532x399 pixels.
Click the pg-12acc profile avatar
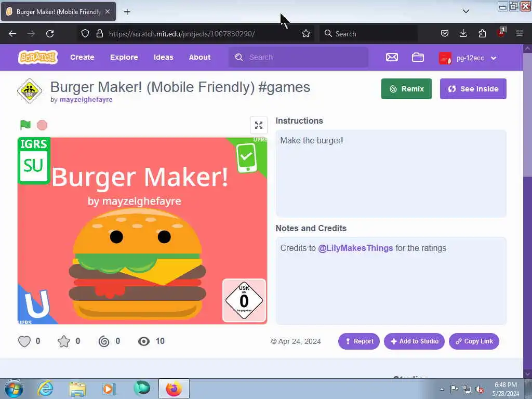coord(445,58)
